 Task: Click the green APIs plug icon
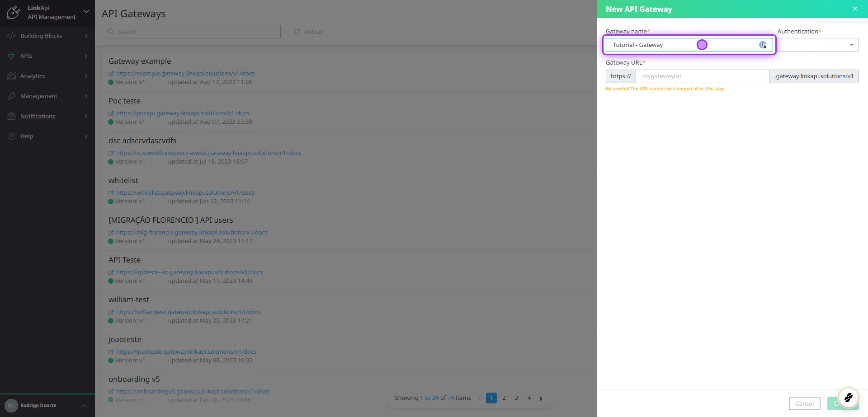[12, 56]
